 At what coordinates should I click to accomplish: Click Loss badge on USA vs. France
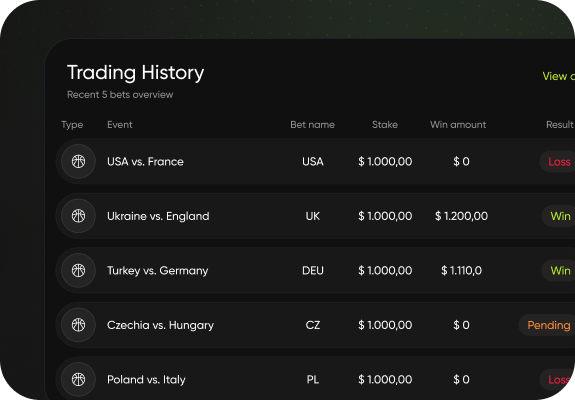pos(557,161)
